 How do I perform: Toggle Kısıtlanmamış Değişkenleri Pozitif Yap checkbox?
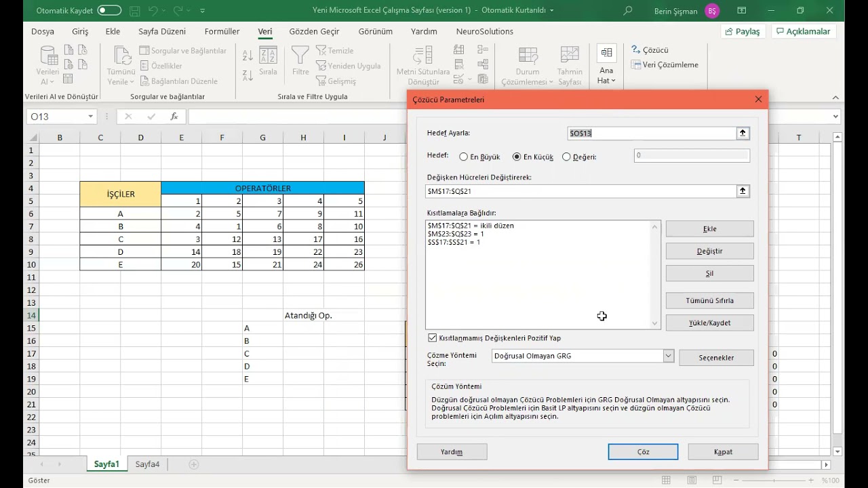pos(433,338)
